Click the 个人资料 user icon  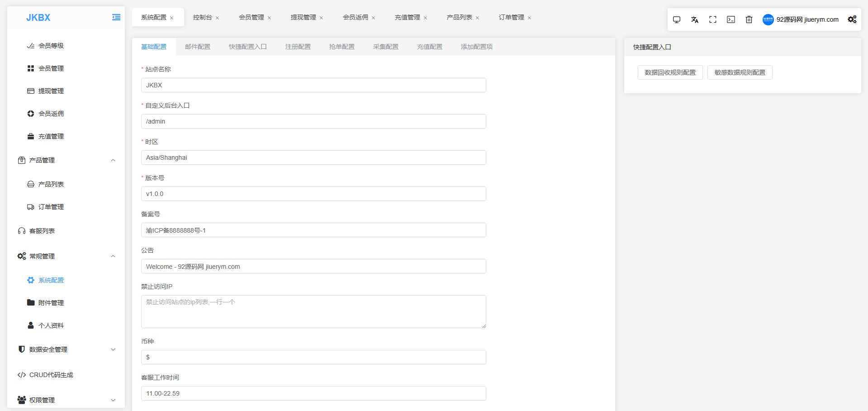pyautogui.click(x=31, y=325)
